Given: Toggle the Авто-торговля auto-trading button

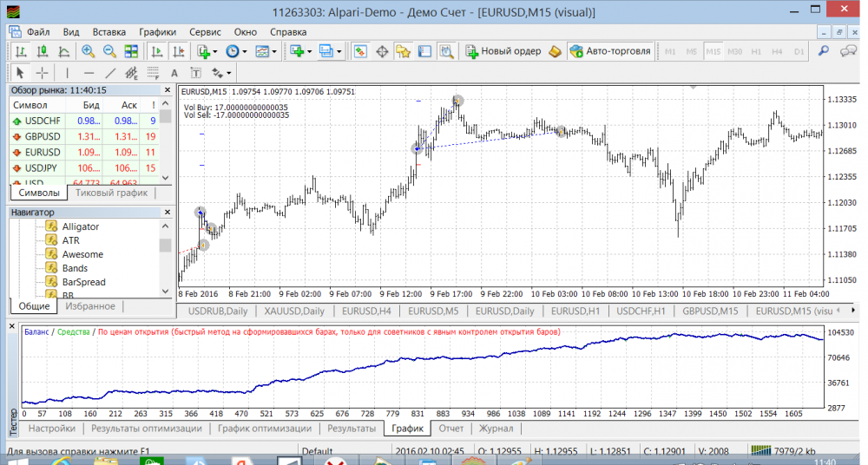Looking at the screenshot, I should click(610, 52).
